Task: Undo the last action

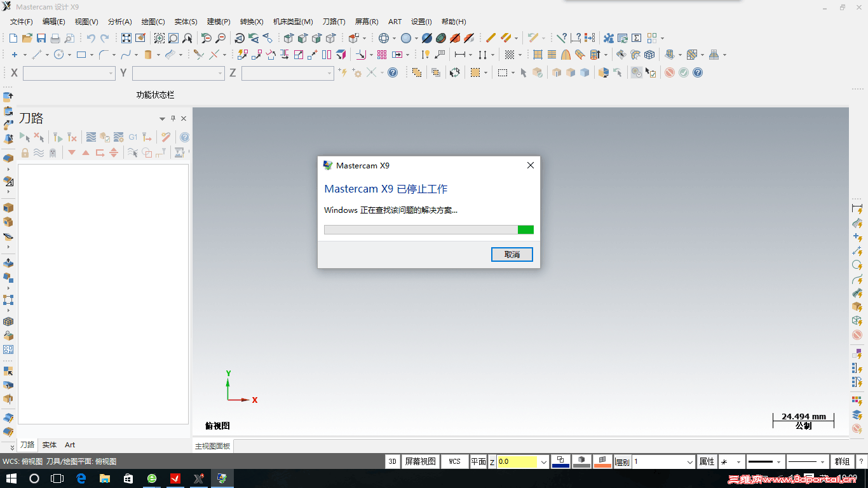Action: (x=91, y=38)
